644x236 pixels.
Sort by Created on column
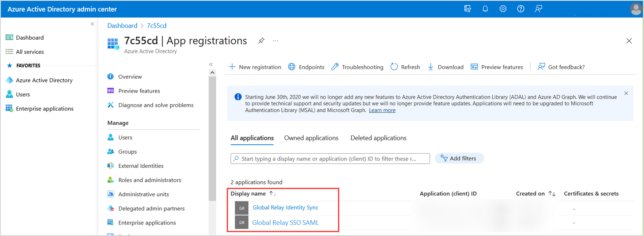[x=536, y=194]
